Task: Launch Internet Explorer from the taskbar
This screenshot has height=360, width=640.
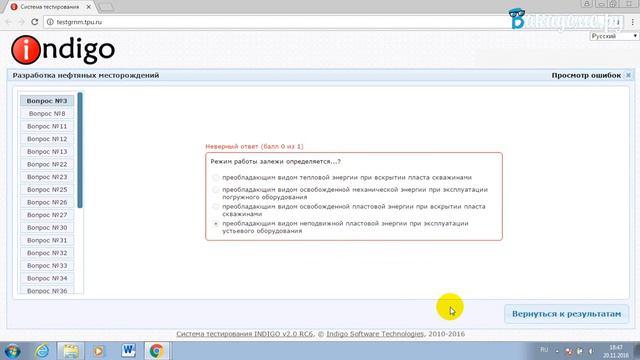Action: (42, 351)
